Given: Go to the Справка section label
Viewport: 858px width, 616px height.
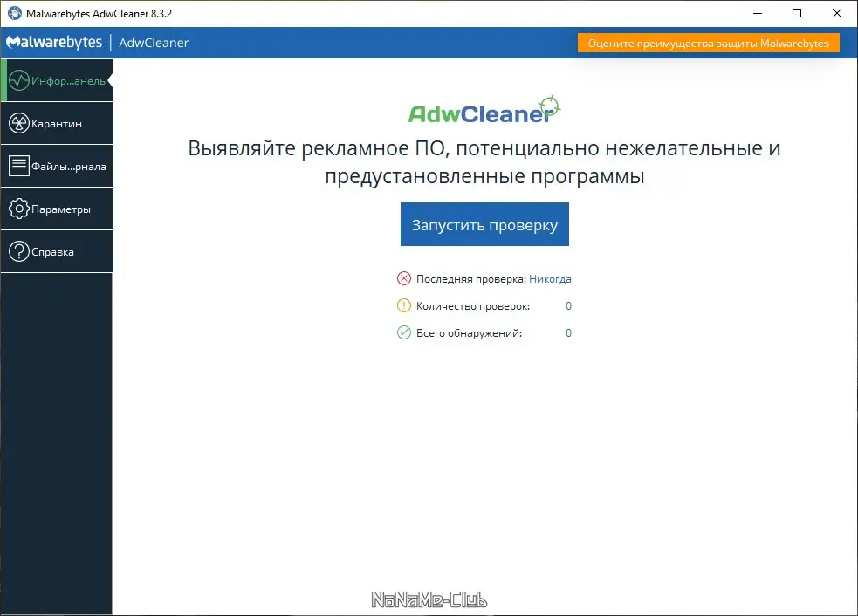Looking at the screenshot, I should [x=52, y=252].
